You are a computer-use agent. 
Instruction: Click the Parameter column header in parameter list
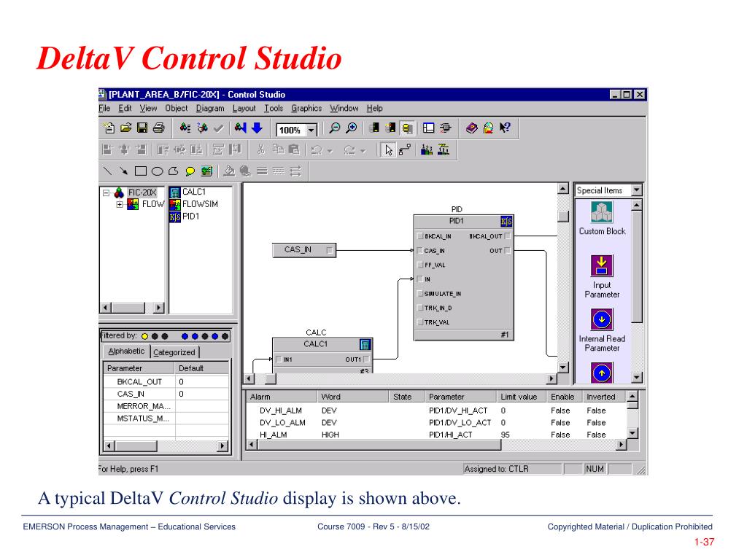coord(139,368)
